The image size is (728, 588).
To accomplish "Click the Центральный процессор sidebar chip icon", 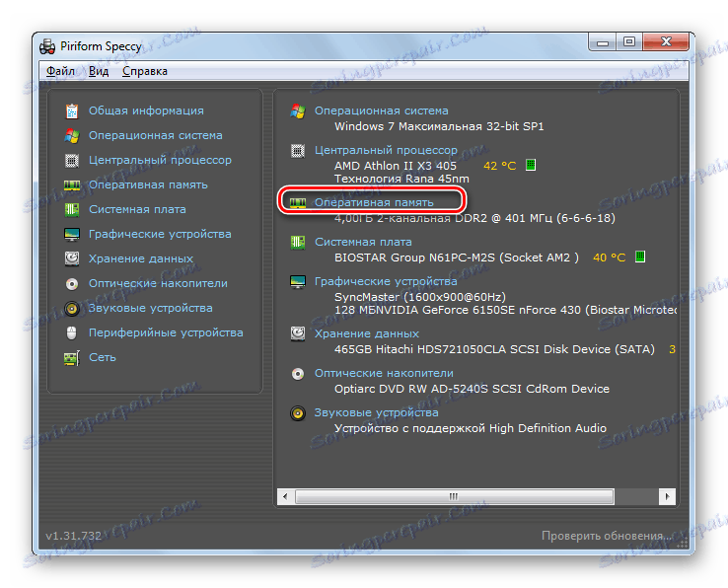I will pos(71,160).
